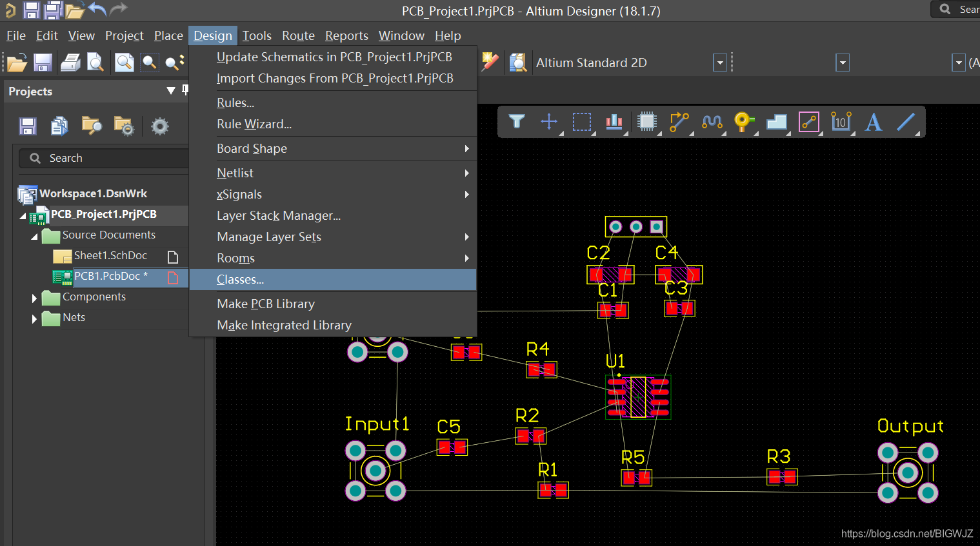Select Make PCB Library
Image resolution: width=980 pixels, height=546 pixels.
334,304
